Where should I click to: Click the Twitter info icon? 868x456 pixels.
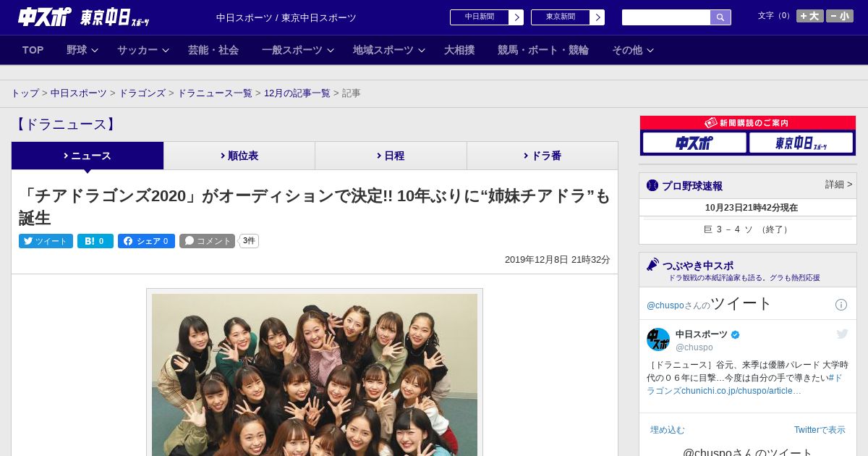coord(841,305)
